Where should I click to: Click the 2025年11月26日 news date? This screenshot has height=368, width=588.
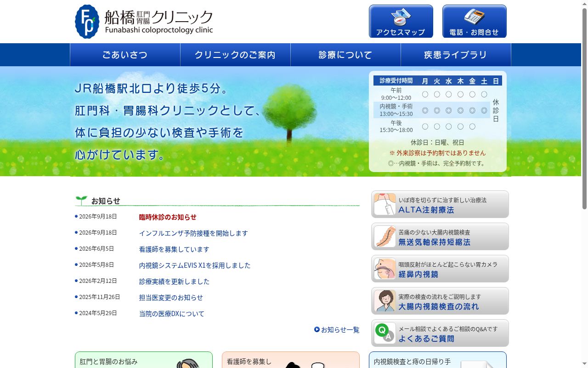(x=99, y=297)
